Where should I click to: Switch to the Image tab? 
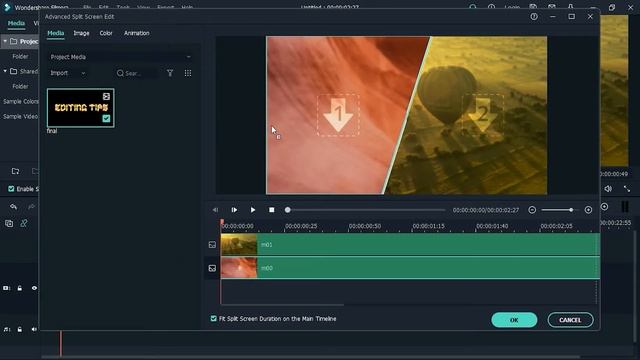point(81,33)
